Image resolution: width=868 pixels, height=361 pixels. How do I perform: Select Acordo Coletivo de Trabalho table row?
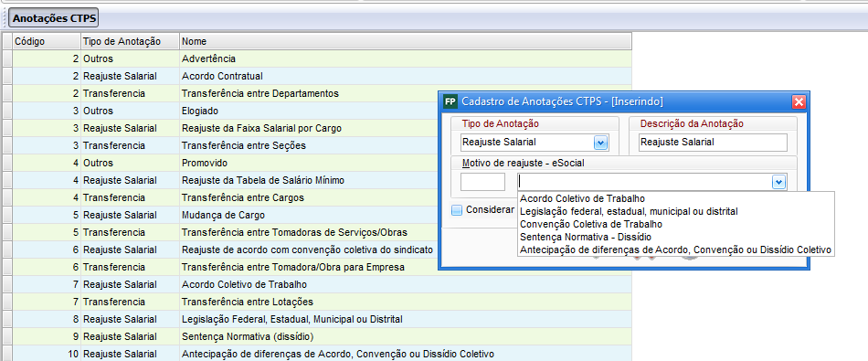click(316, 284)
